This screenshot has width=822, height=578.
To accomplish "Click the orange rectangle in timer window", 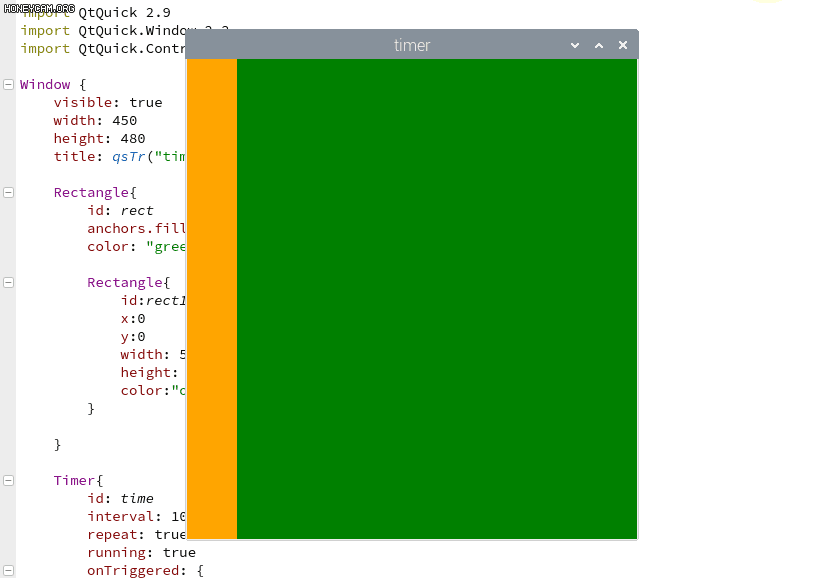I will 212,298.
